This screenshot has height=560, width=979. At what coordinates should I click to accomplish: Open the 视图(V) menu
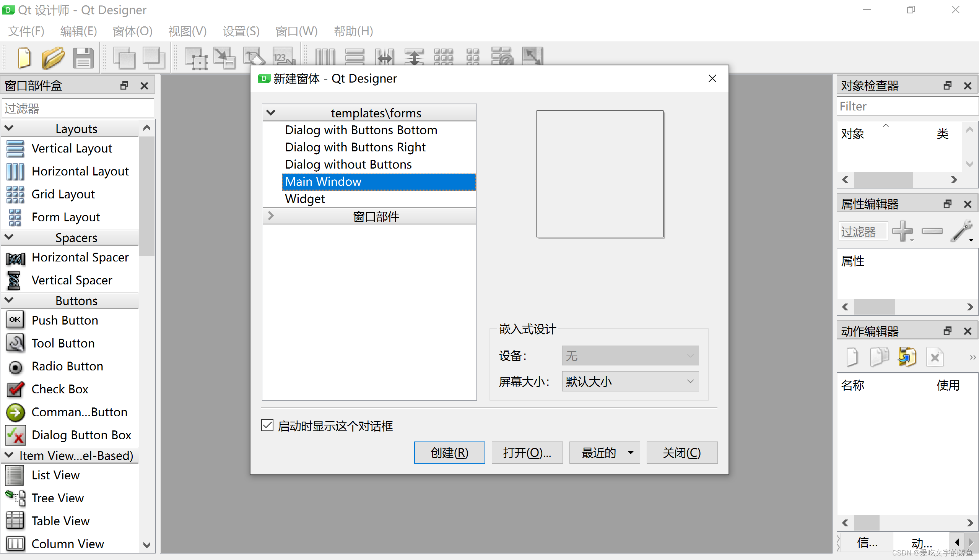click(187, 31)
